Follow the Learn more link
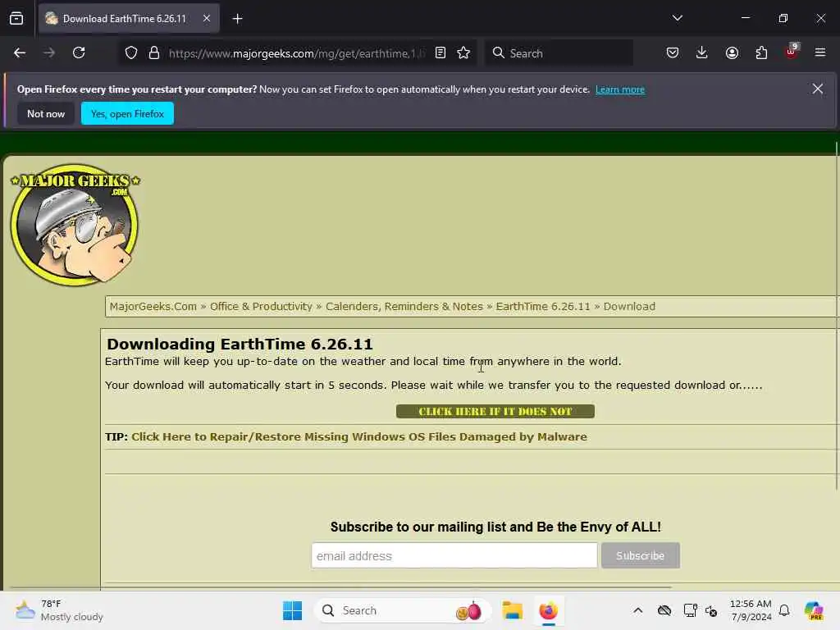840x630 pixels. tap(620, 89)
